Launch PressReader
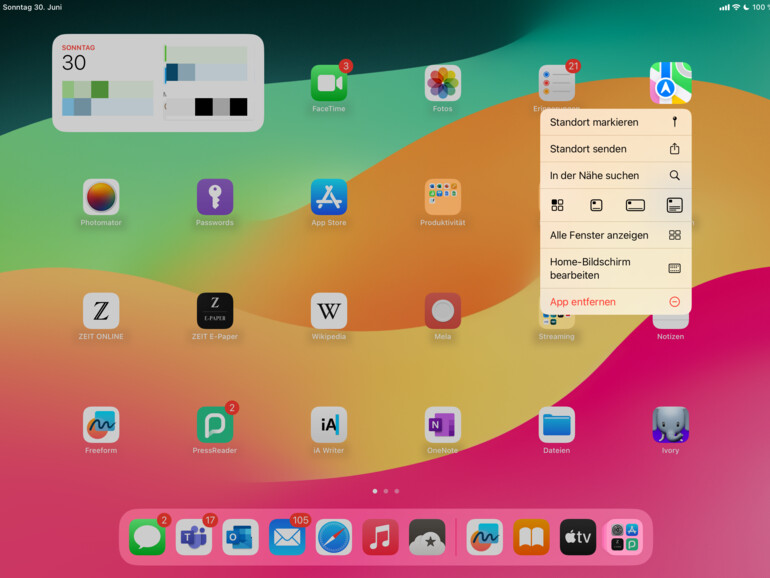This screenshot has width=770, height=578. pos(215,425)
